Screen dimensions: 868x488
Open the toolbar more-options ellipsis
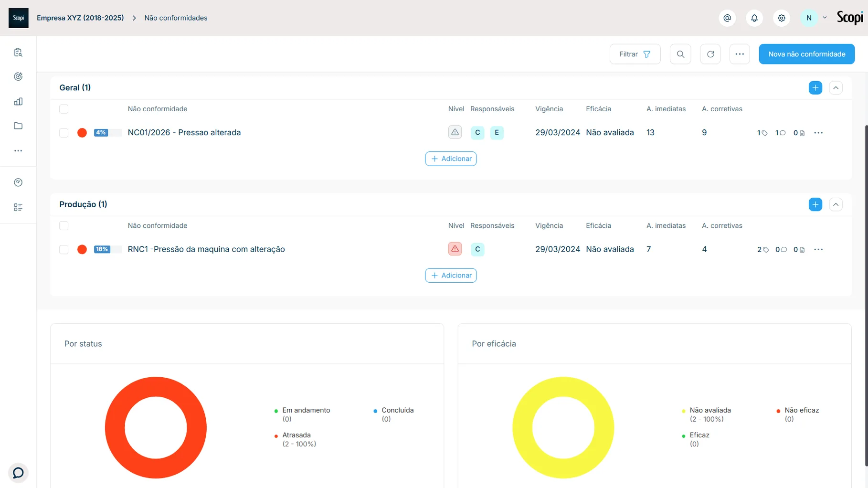[740, 54]
